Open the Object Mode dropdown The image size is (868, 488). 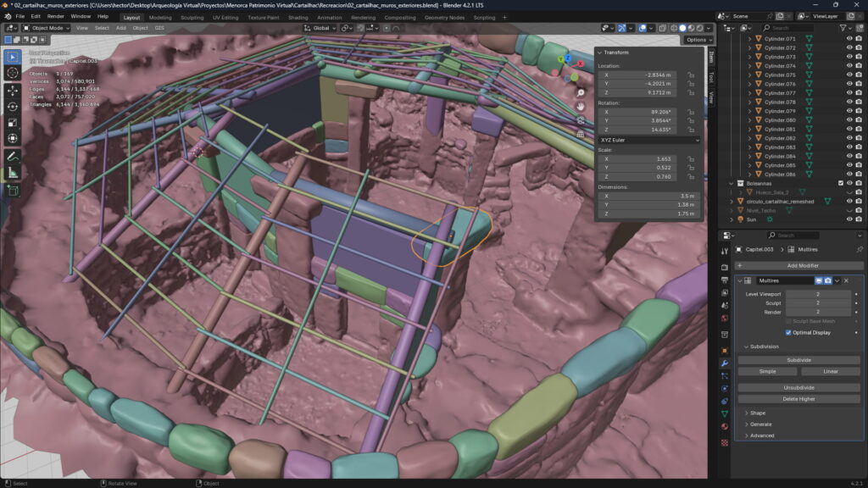(47, 28)
